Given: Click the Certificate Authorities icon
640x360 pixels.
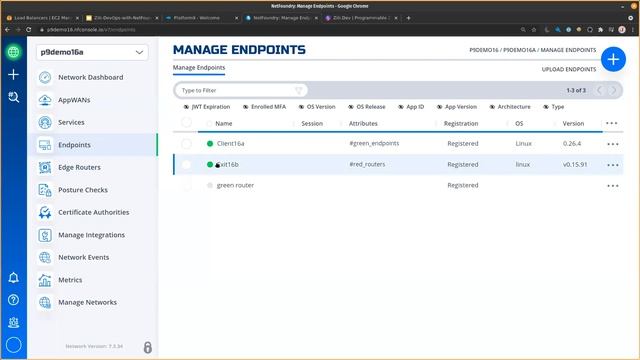Looking at the screenshot, I should pyautogui.click(x=45, y=212).
